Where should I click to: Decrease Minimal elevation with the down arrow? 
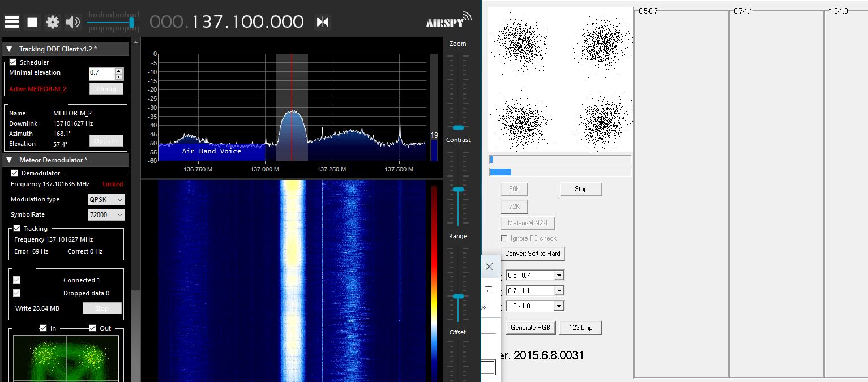[119, 77]
